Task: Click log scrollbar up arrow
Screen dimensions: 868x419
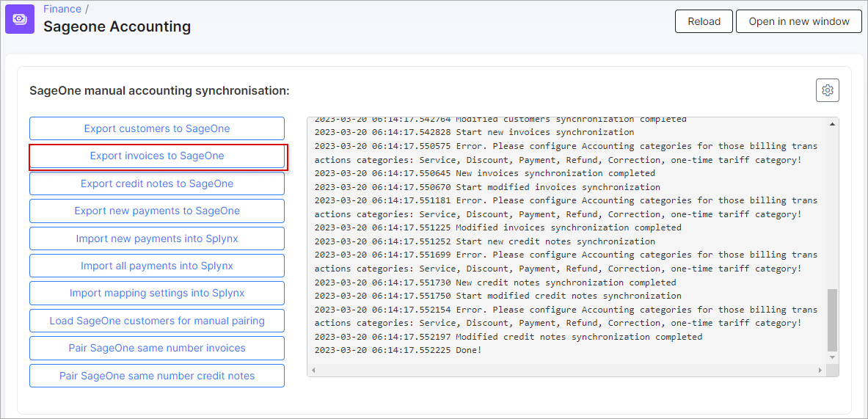Action: coord(832,124)
